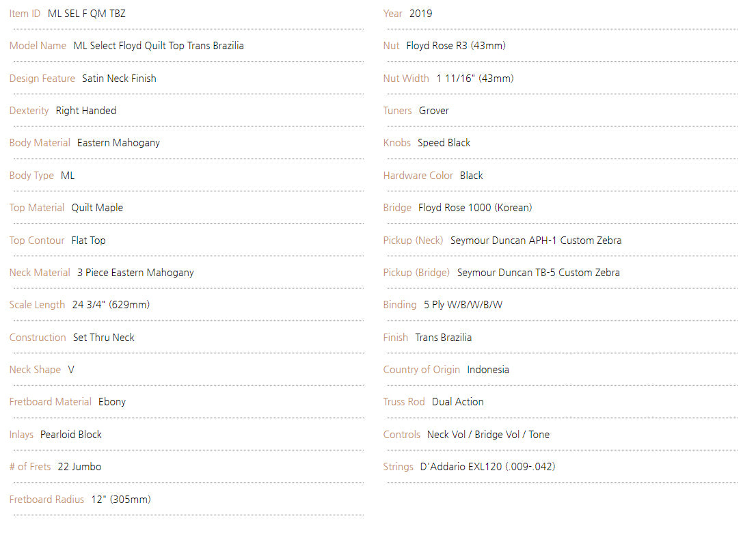Click the Scale Length label
The height and width of the screenshot is (542, 756).
coord(37,305)
